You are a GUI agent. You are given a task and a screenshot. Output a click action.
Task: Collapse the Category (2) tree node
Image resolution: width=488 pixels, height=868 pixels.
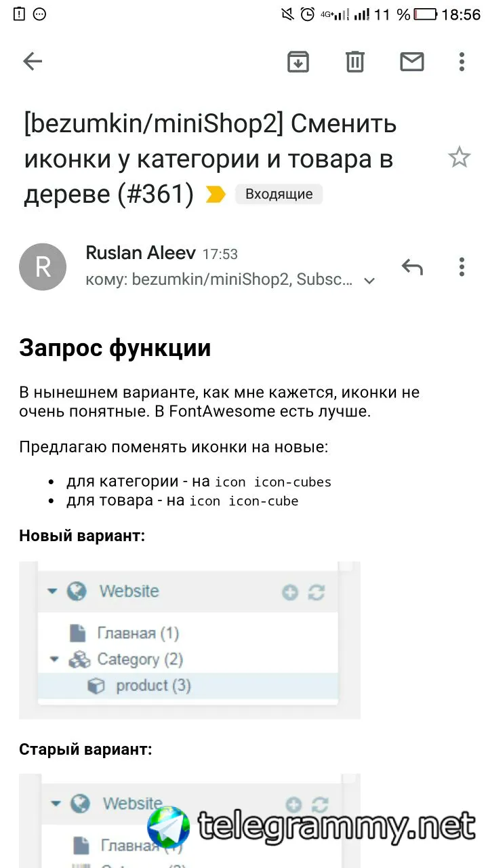pos(55,659)
